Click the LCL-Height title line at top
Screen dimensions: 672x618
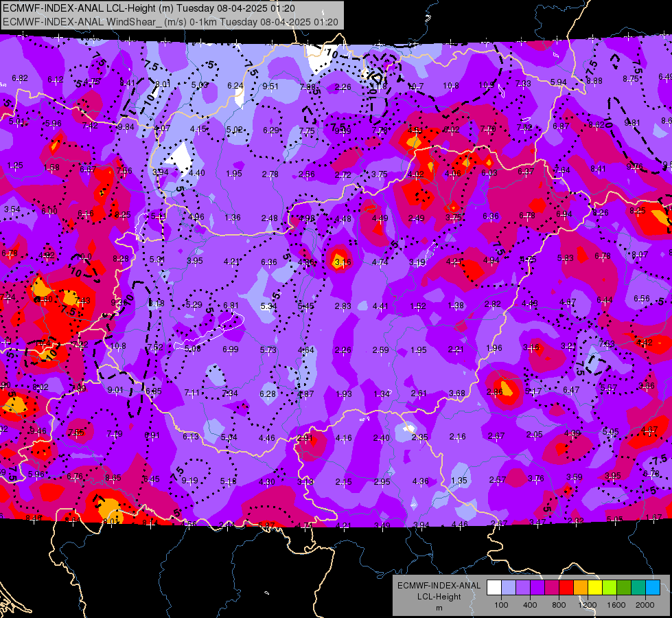tap(149, 8)
